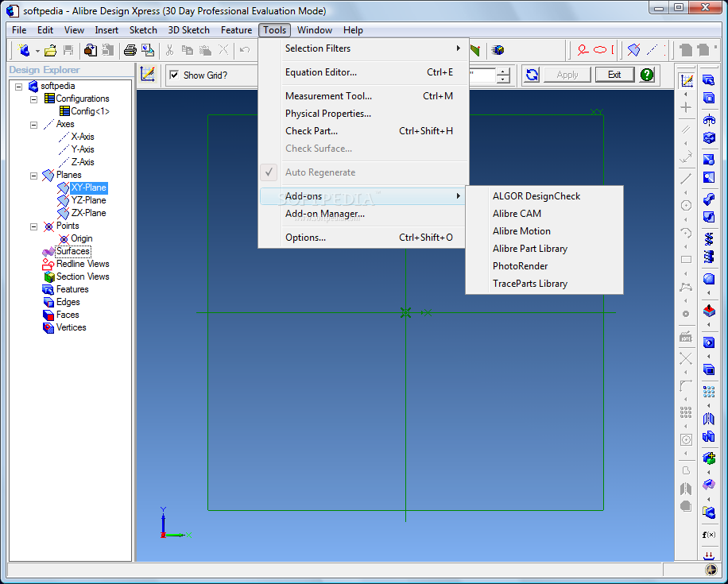
Task: Open the Feature menu
Action: 236,30
